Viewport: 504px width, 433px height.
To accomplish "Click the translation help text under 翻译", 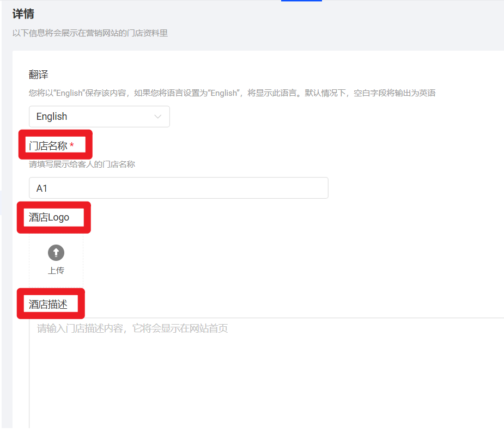I will pos(232,93).
